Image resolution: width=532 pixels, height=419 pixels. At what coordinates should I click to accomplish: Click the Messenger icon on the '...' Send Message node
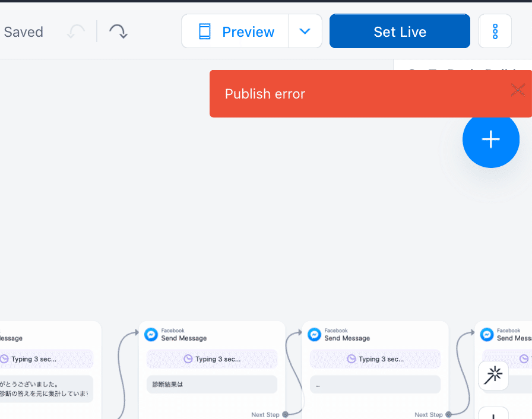pyautogui.click(x=314, y=334)
